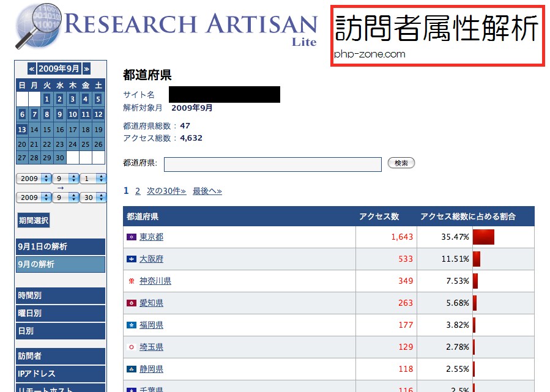This screenshot has width=550, height=392.
Task: Open the 時間別 menu item
Action: click(61, 295)
